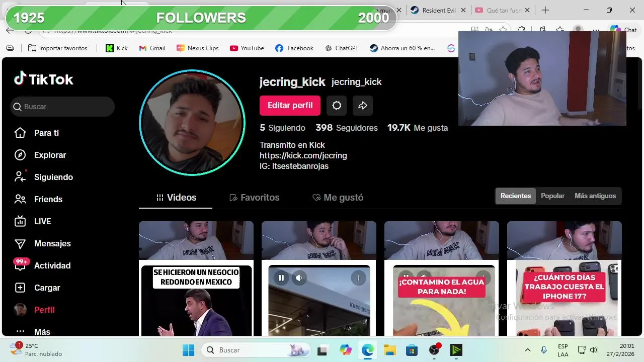Image resolution: width=644 pixels, height=362 pixels.
Task: Open the ¡CONTAMINO EL AGUA PARA NADA! video
Action: pyautogui.click(x=442, y=279)
